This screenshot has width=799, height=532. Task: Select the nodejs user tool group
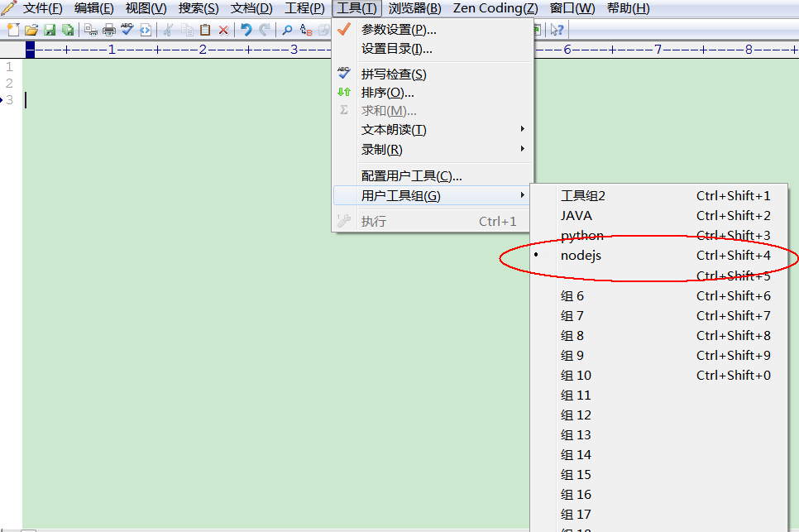[x=581, y=255]
